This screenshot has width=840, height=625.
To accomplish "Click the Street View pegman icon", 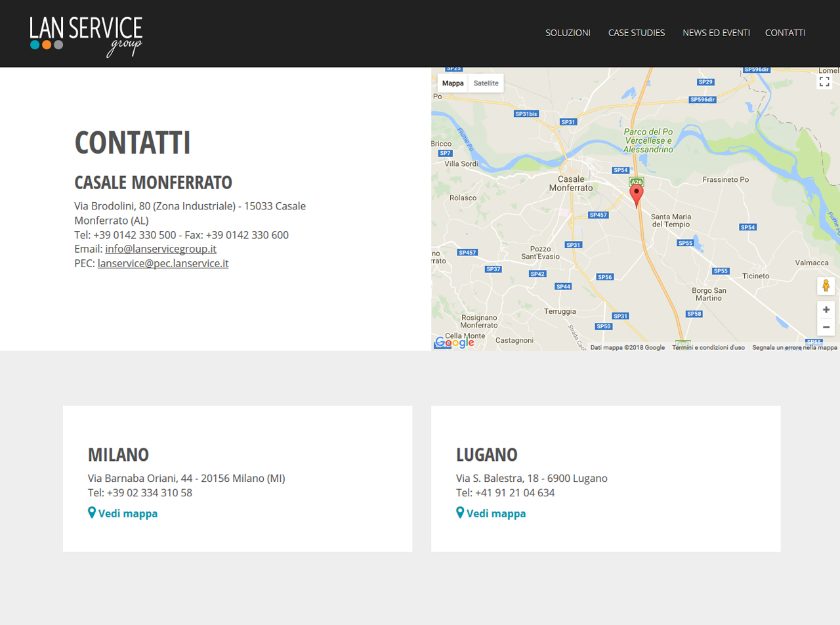I will tap(826, 286).
